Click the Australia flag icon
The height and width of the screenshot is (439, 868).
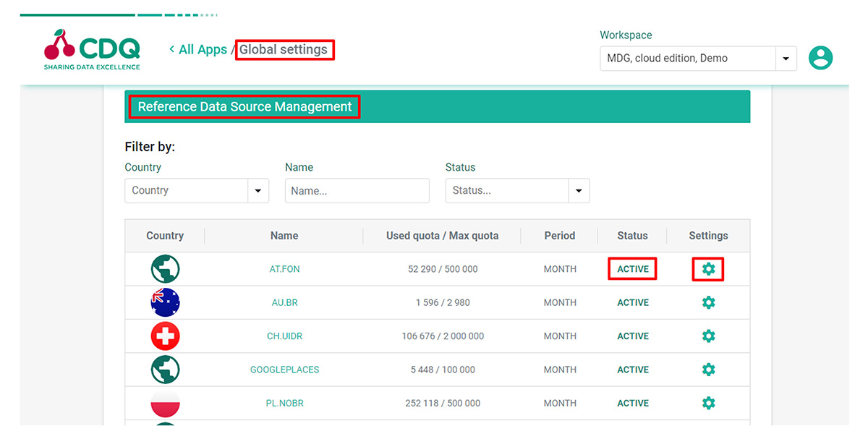pos(165,302)
